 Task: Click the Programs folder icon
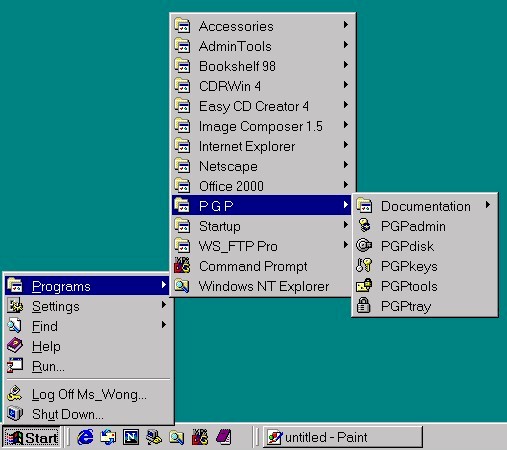pos(15,285)
